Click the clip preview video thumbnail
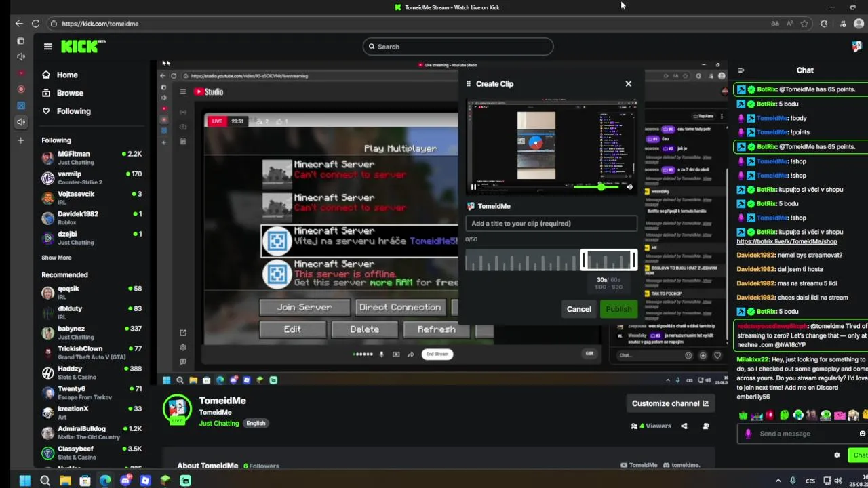 click(x=551, y=146)
